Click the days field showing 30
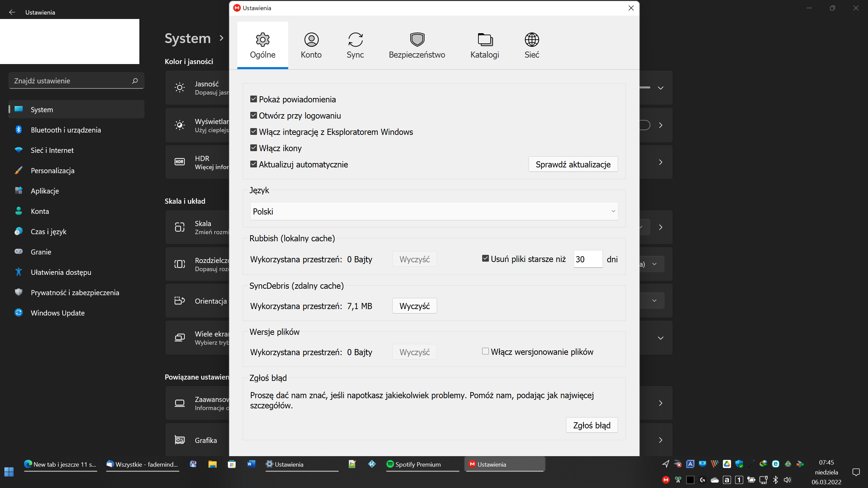Image resolution: width=868 pixels, height=488 pixels. 587,259
